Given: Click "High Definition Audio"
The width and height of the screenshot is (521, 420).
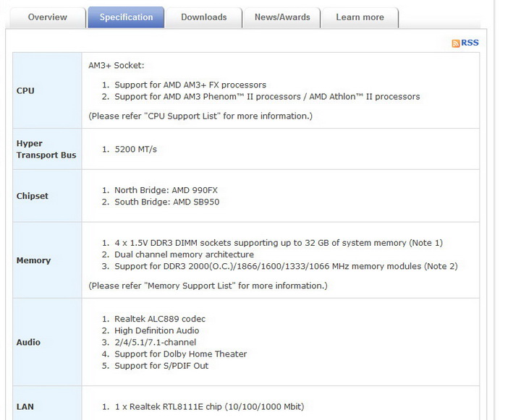Looking at the screenshot, I should point(157,330).
